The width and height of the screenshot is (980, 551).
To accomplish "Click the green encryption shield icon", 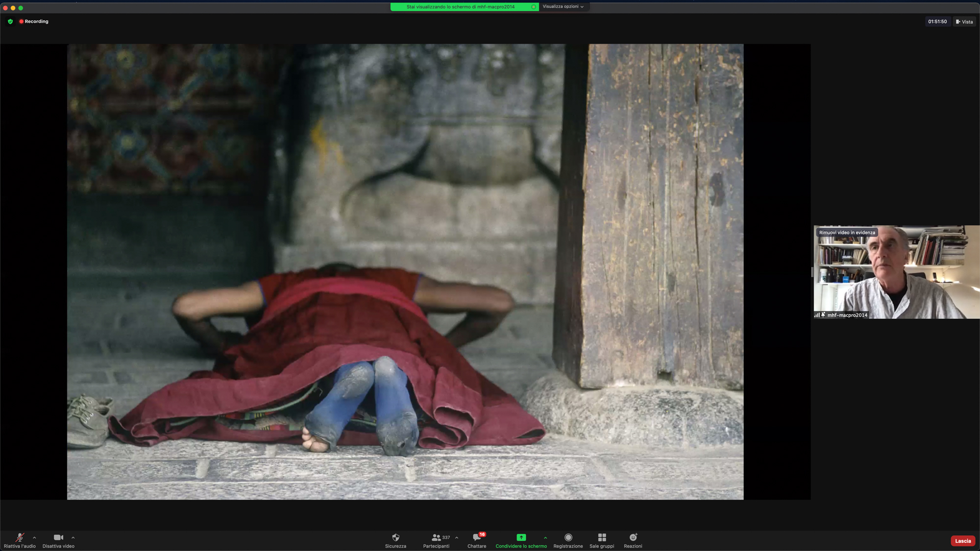I will pyautogui.click(x=10, y=22).
